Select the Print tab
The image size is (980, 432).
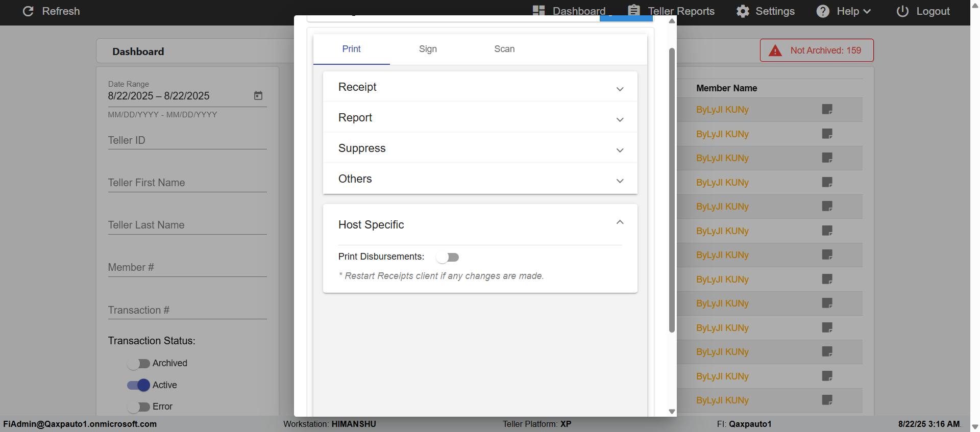pos(351,49)
